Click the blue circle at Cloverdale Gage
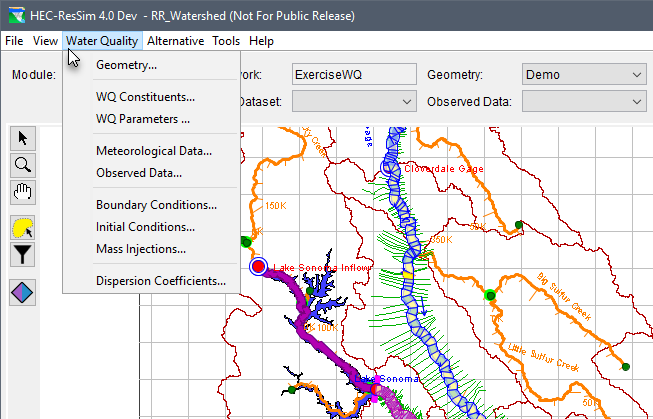 [x=387, y=168]
